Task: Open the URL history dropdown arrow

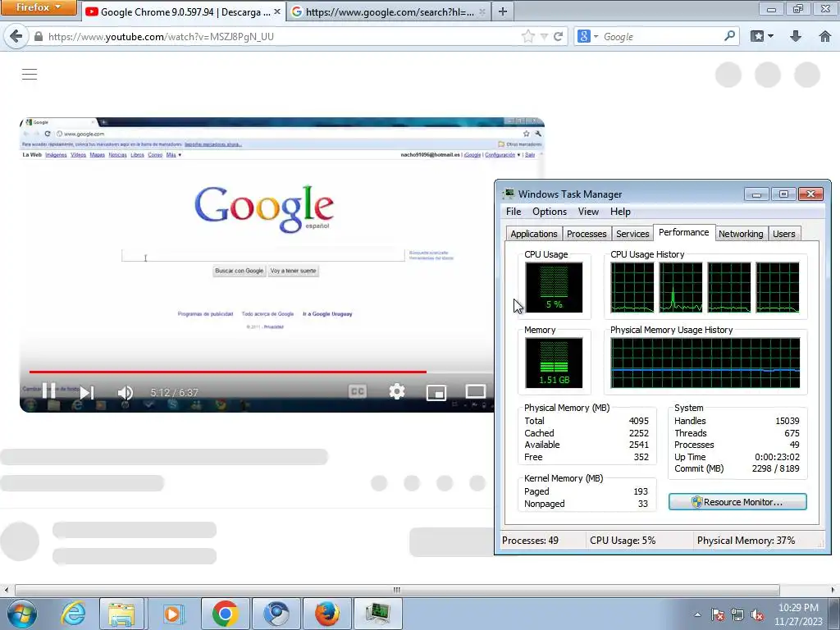Action: click(x=545, y=37)
